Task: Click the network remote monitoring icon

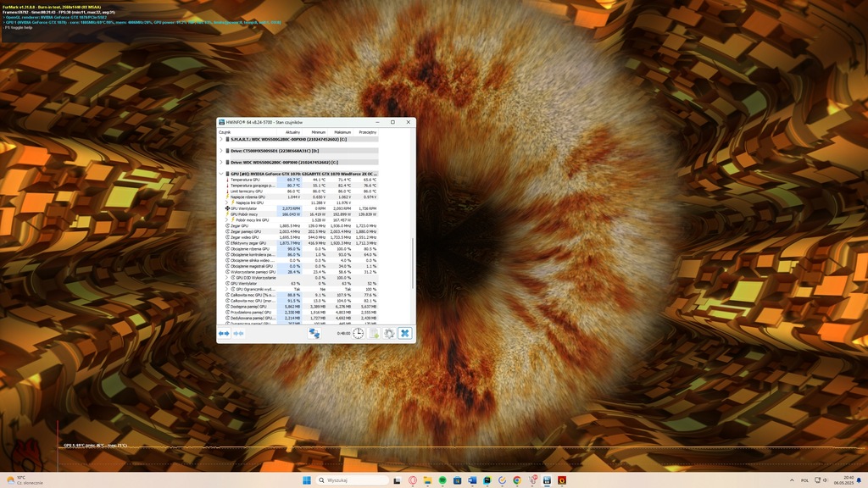Action: tap(314, 334)
